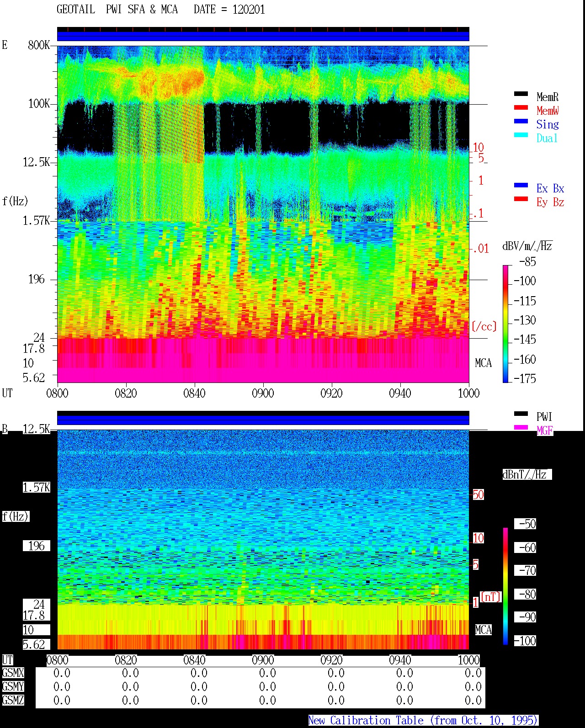Screen dimensions: 585x728
Task: Click the black PWI legend swatch
Action: pyautogui.click(x=521, y=414)
